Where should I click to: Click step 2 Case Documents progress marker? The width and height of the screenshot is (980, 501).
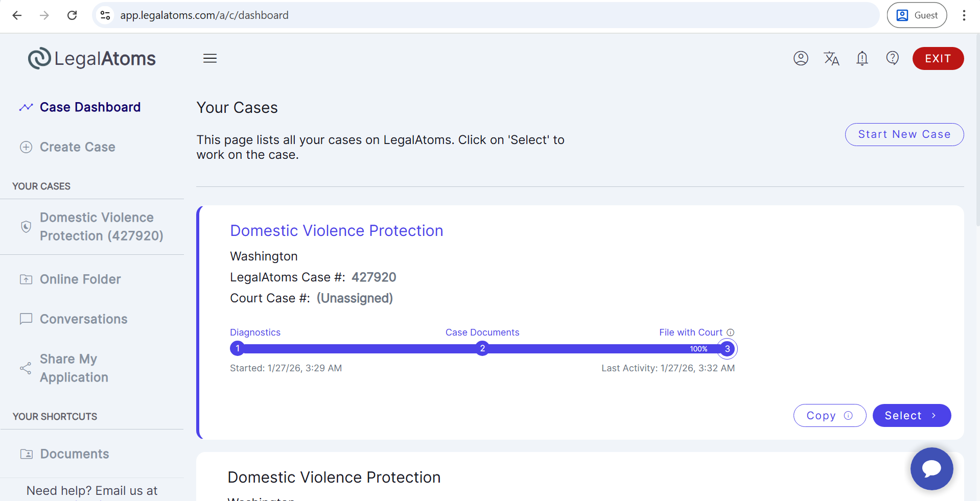point(482,349)
